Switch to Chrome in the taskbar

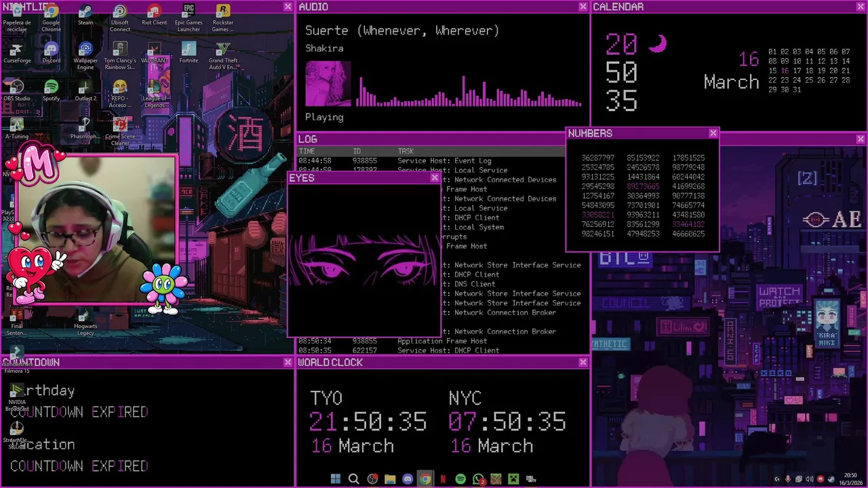(x=425, y=479)
